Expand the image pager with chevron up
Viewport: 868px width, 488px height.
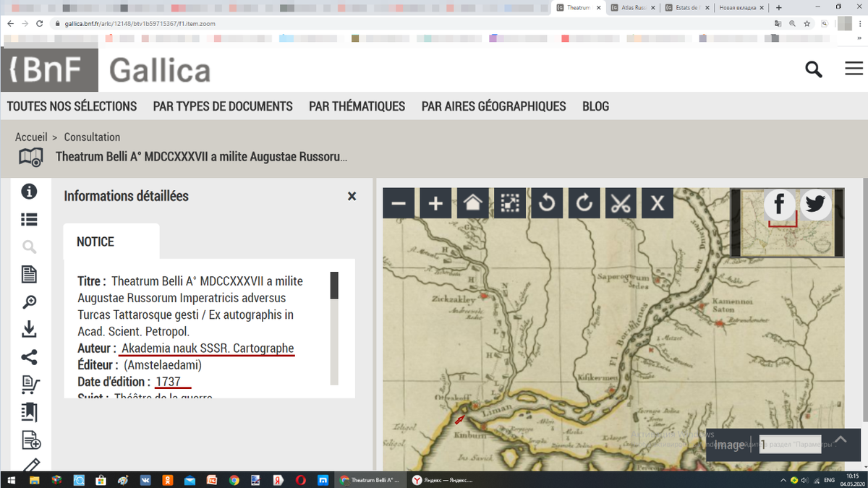[x=841, y=440]
